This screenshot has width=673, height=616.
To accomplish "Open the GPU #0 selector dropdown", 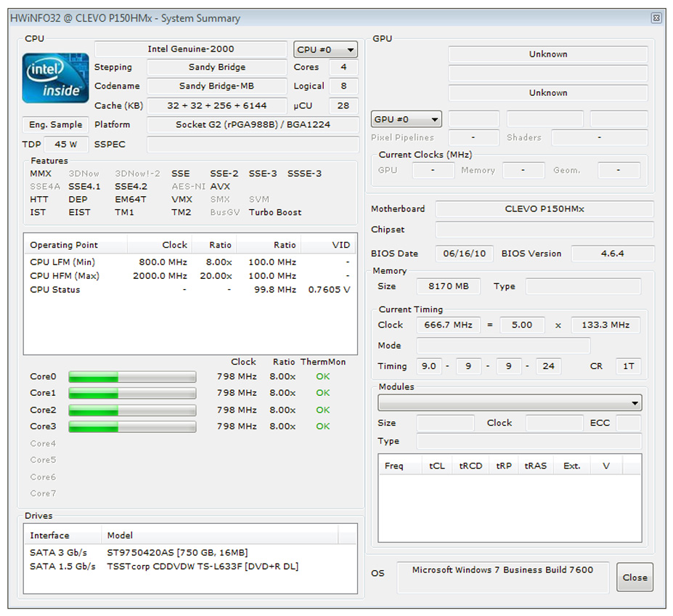I will [407, 119].
